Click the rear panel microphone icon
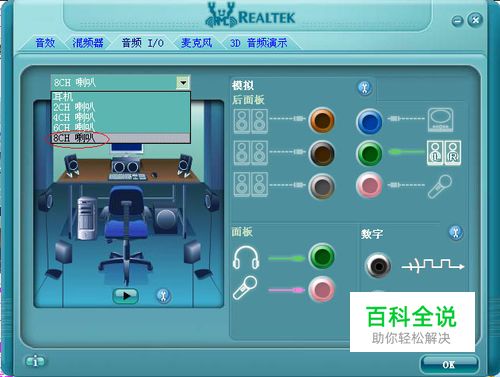500x377 pixels. coord(440,186)
